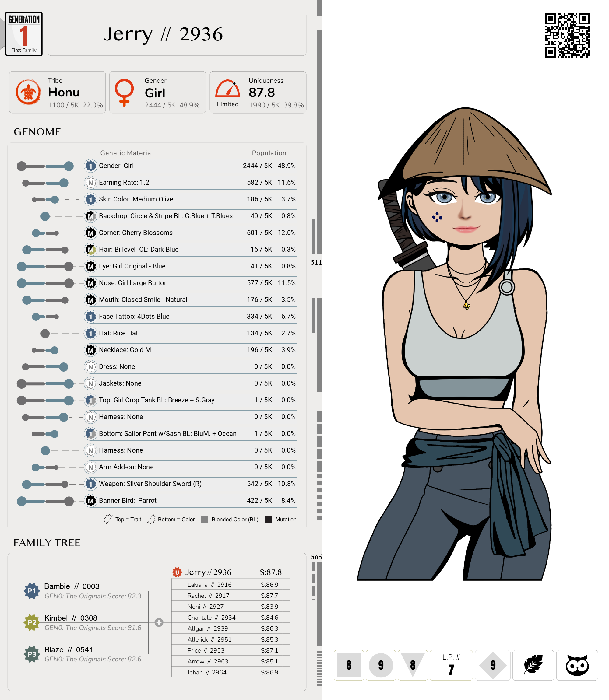This screenshot has height=700, width=609.
Task: Click the gene slider for Banner Bird: Parrot row
Action: pos(45,501)
